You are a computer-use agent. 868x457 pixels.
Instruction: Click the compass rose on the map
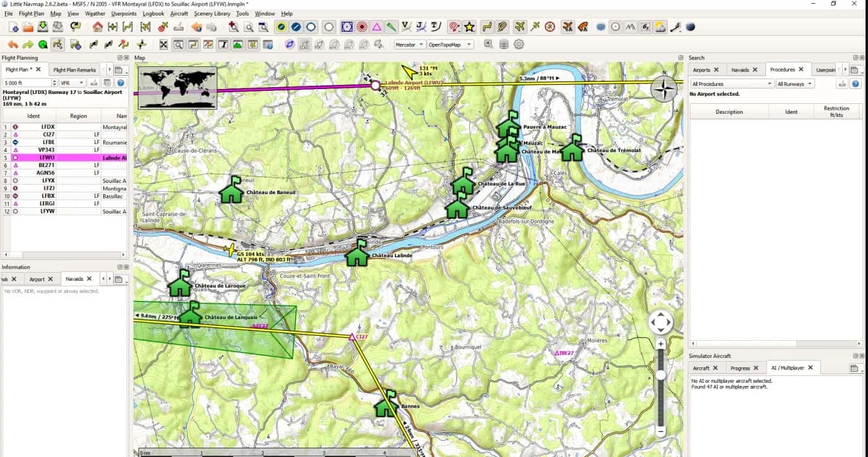664,90
